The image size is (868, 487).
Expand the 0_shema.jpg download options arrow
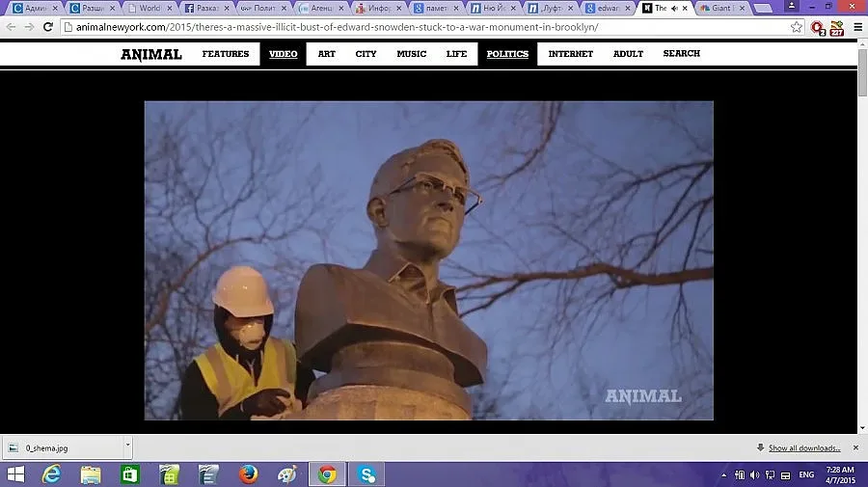coord(127,447)
